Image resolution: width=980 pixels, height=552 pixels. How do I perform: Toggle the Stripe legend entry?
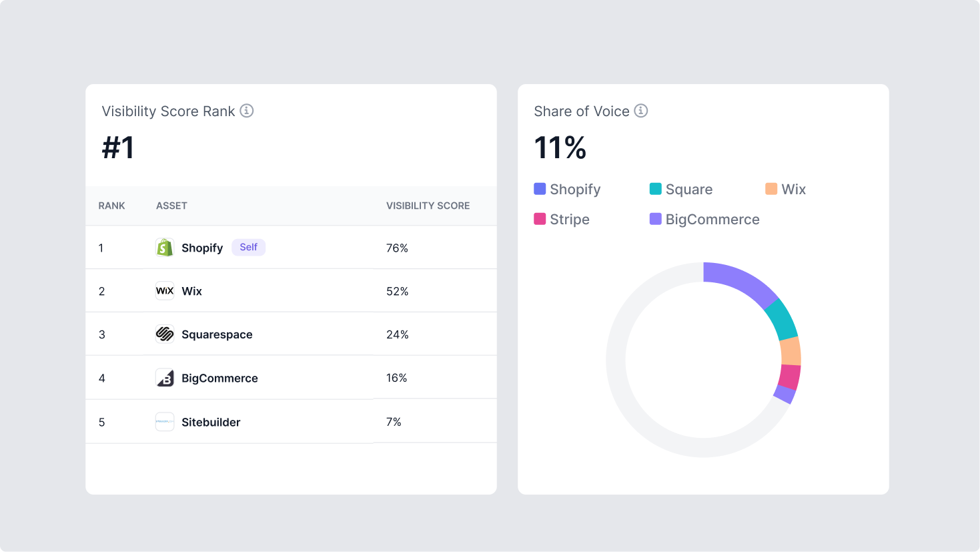(x=561, y=219)
